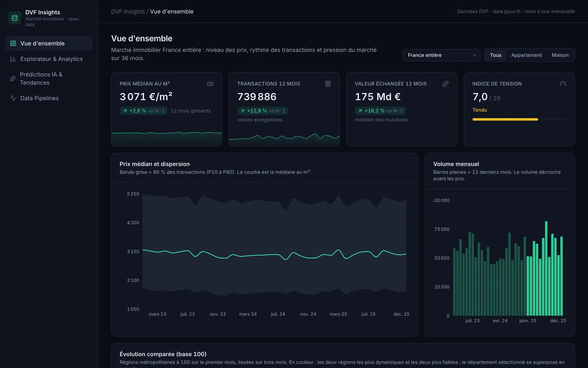Click the Prix médian sparkline in the card
The width and height of the screenshot is (588, 368).
pos(166,138)
